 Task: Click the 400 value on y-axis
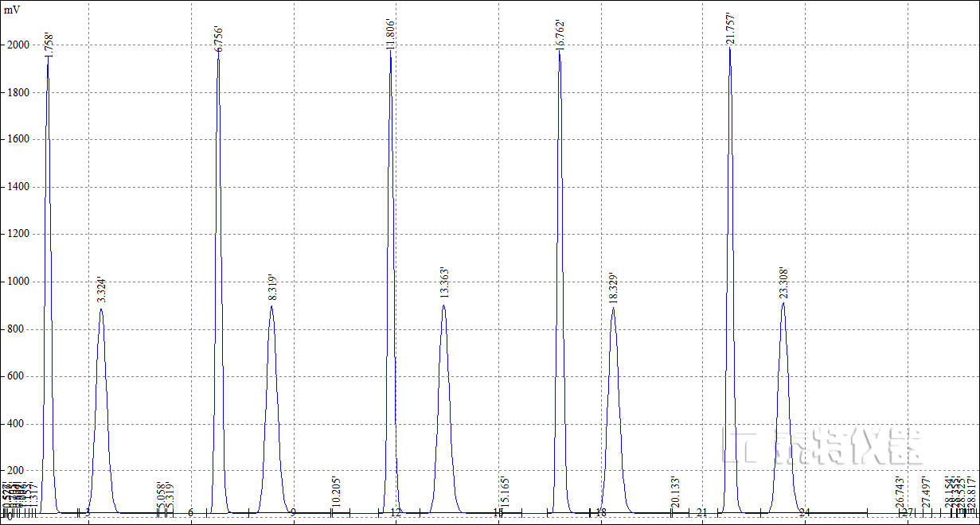coord(18,423)
